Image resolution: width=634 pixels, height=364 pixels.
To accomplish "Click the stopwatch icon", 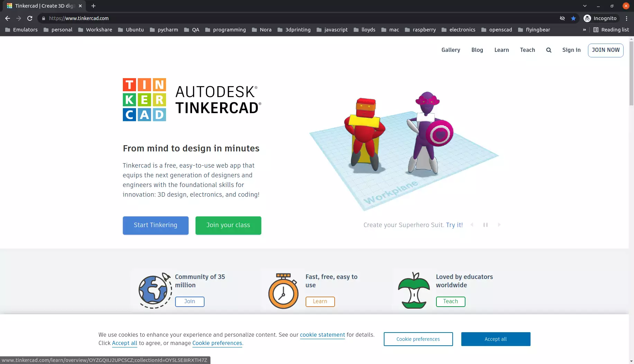I will tap(283, 290).
